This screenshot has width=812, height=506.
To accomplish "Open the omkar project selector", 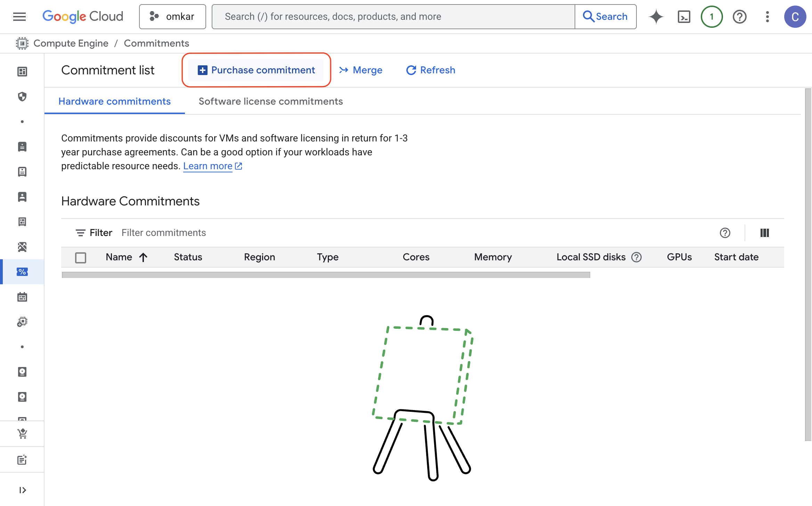I will click(x=172, y=17).
